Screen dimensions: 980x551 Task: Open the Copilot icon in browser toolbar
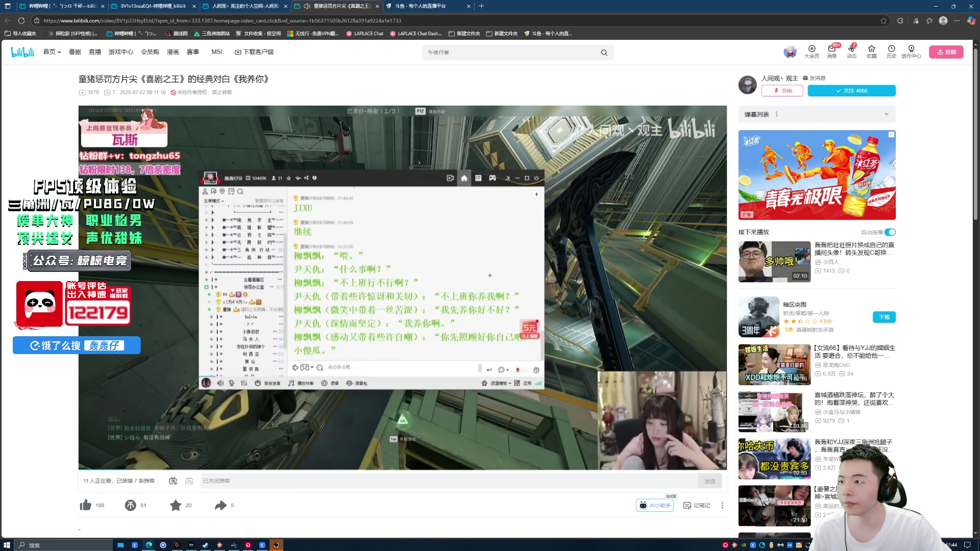point(971,20)
